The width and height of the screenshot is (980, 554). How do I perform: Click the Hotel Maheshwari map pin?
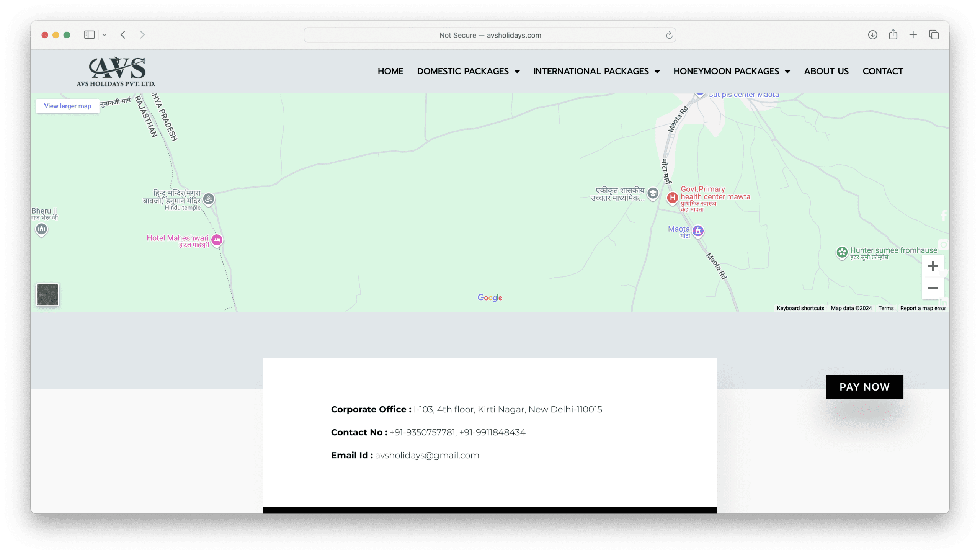tap(217, 240)
